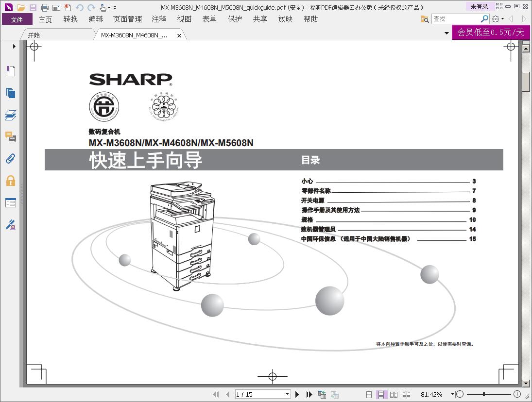The image size is (532, 402).
Task: Click the zoom in plus button
Action: [x=517, y=394]
